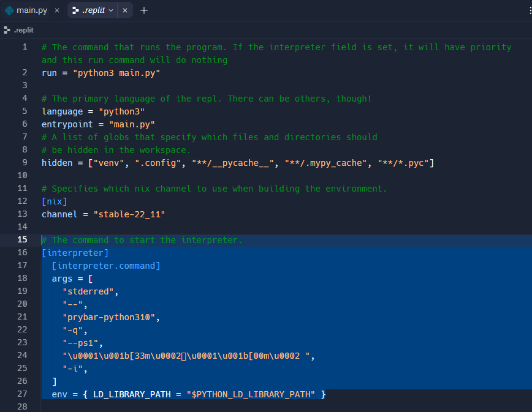The height and width of the screenshot is (412, 532).
Task: Click line number 27 in gutter
Action: tap(23, 394)
